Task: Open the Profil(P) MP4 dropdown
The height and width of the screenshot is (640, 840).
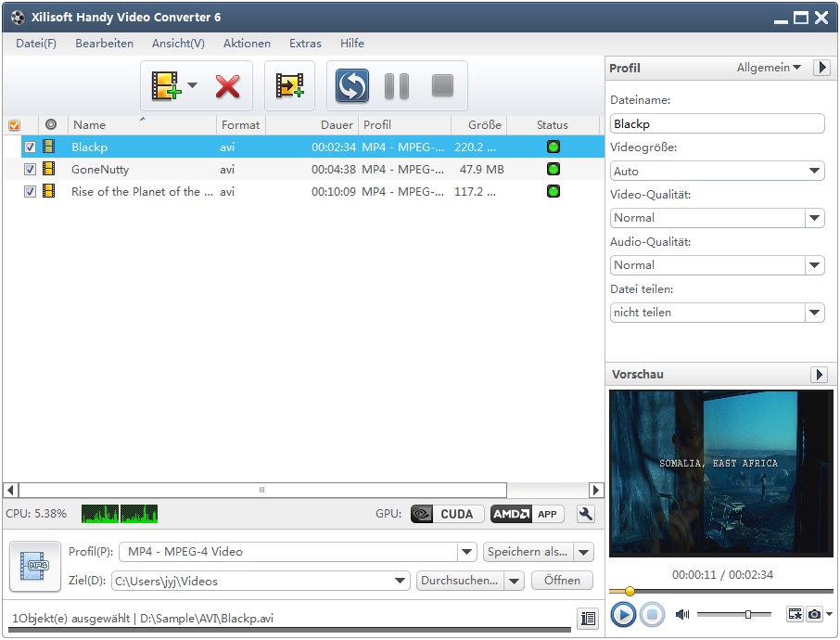Action: (466, 552)
